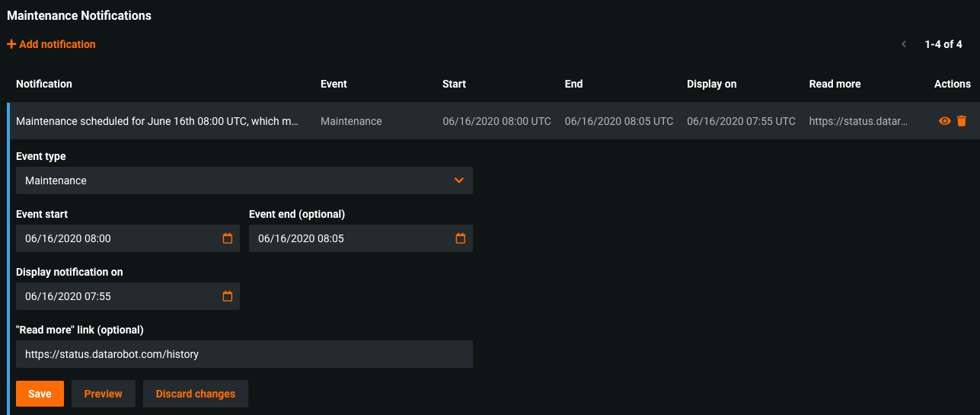Sort by the Notification column header
Viewport: 980px width, 415px height.
[44, 84]
